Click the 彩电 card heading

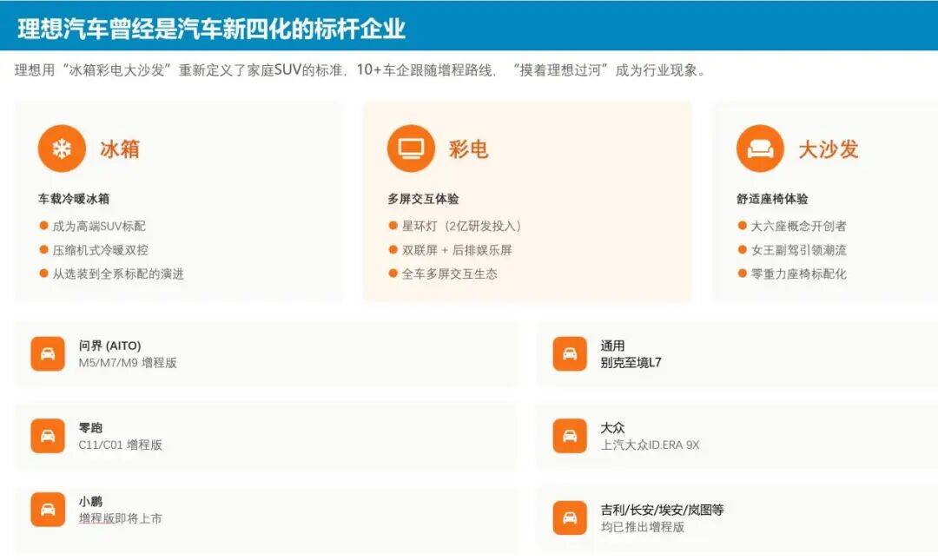[x=469, y=149]
